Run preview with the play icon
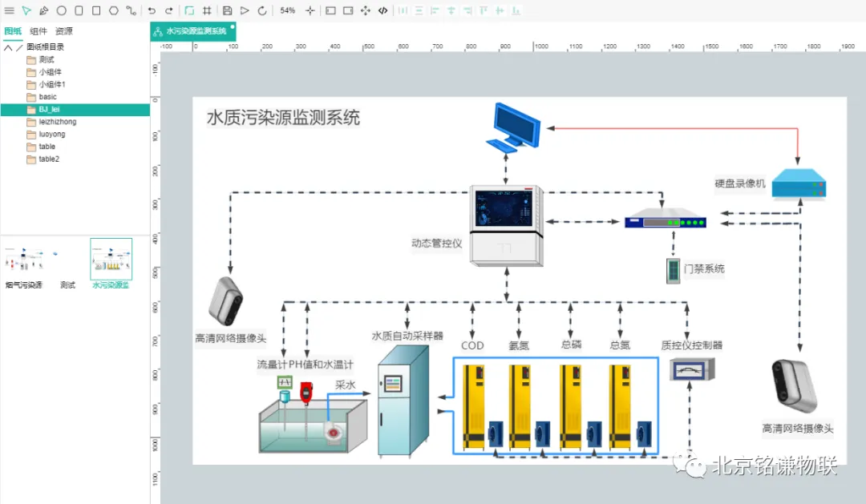Image resolution: width=866 pixels, height=504 pixels. pos(245,10)
